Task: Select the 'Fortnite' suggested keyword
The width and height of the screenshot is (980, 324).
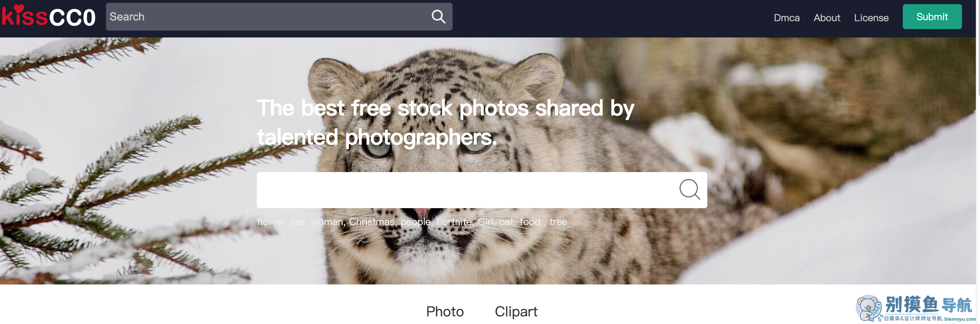Action: (454, 222)
